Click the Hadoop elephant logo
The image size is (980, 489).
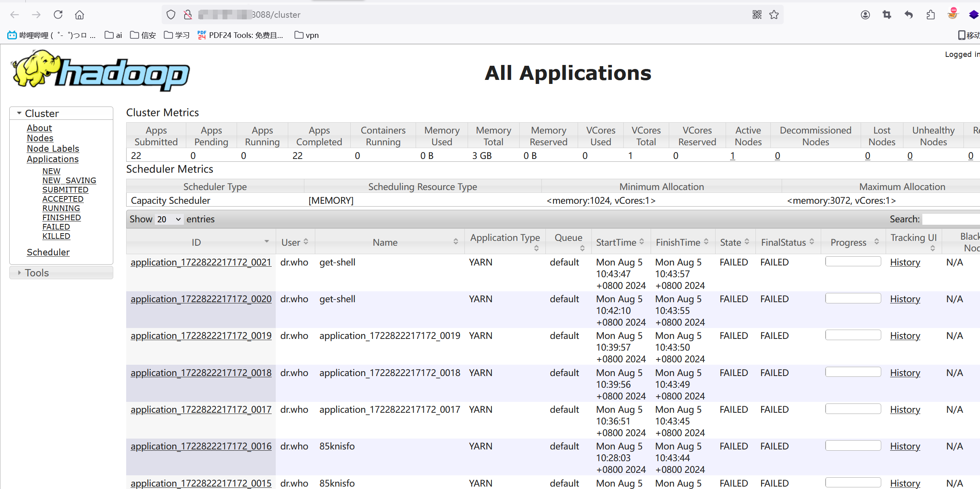(100, 71)
